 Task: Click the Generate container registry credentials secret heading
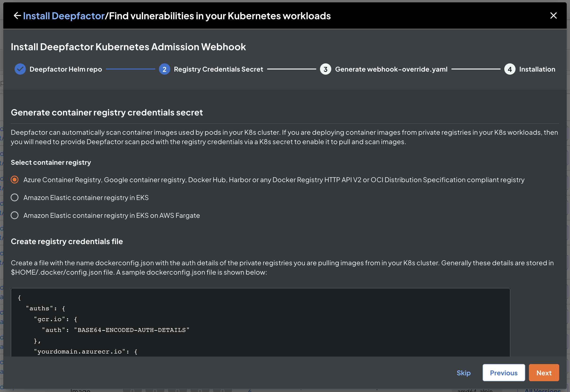click(x=107, y=112)
